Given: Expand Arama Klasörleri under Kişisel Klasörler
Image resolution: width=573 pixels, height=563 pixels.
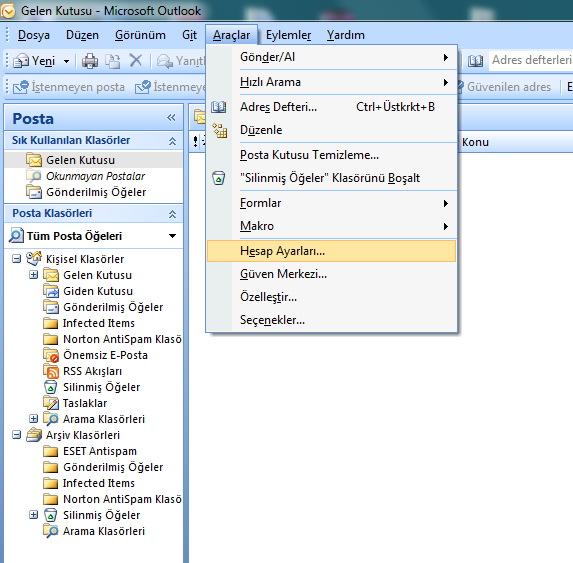Looking at the screenshot, I should [33, 419].
